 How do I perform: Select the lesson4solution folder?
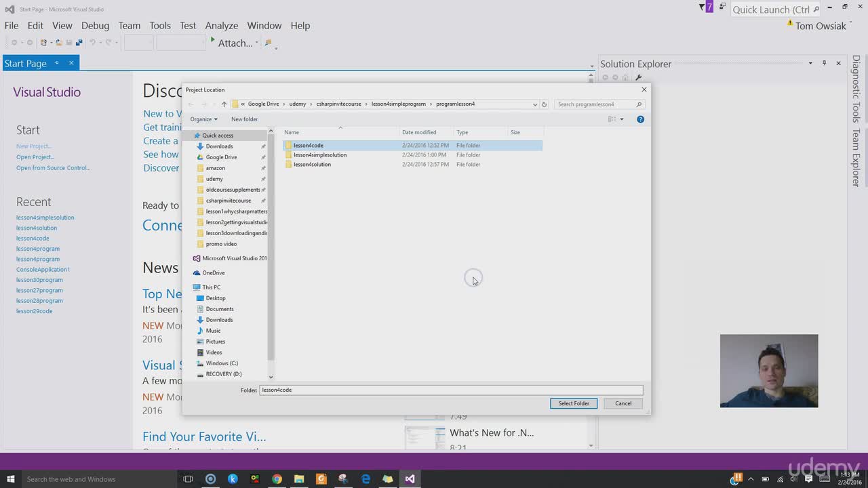click(312, 164)
